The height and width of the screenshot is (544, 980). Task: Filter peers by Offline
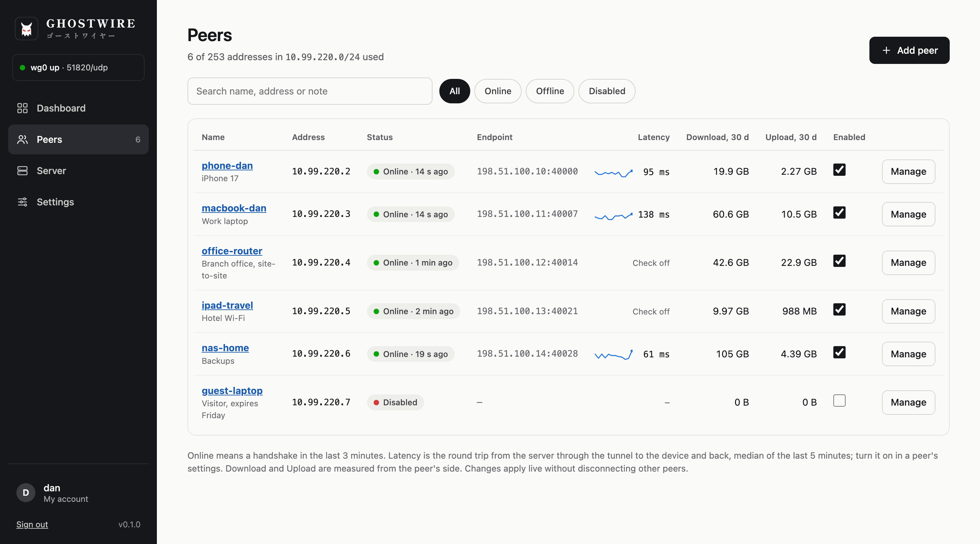pyautogui.click(x=550, y=91)
